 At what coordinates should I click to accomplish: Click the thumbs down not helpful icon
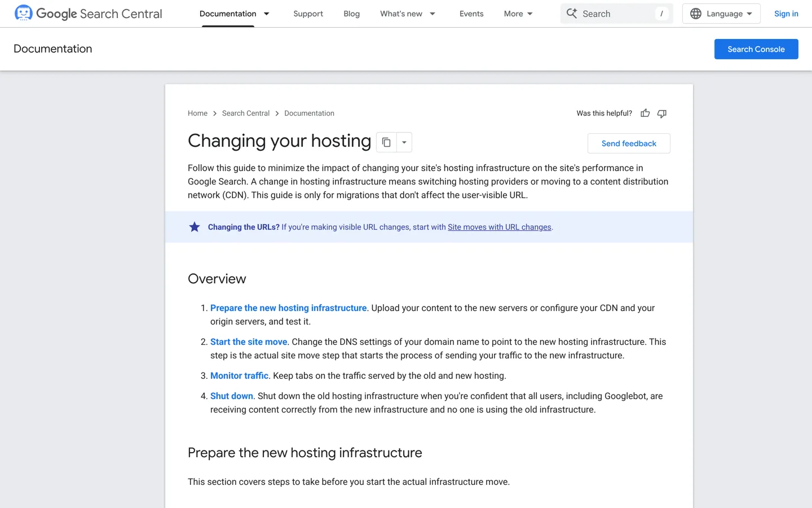coord(662,113)
